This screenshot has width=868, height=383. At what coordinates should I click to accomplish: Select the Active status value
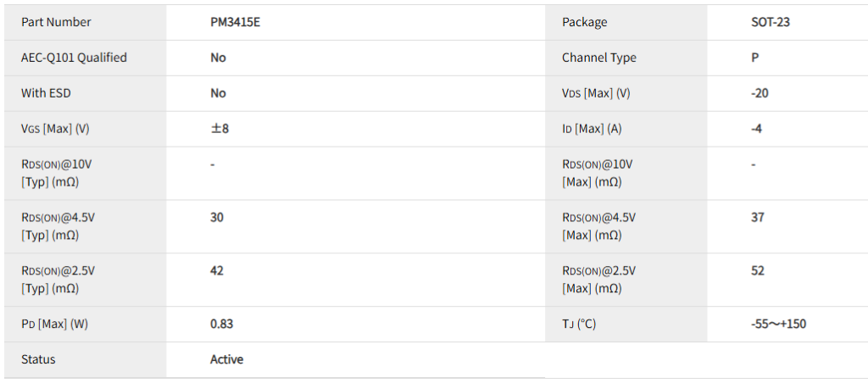(x=226, y=359)
